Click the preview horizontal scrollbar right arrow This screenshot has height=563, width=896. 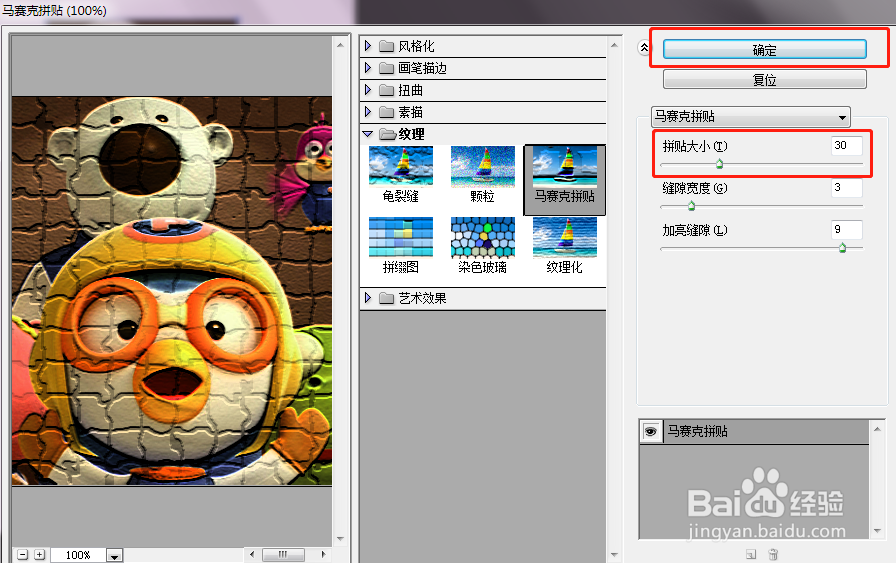pos(323,554)
